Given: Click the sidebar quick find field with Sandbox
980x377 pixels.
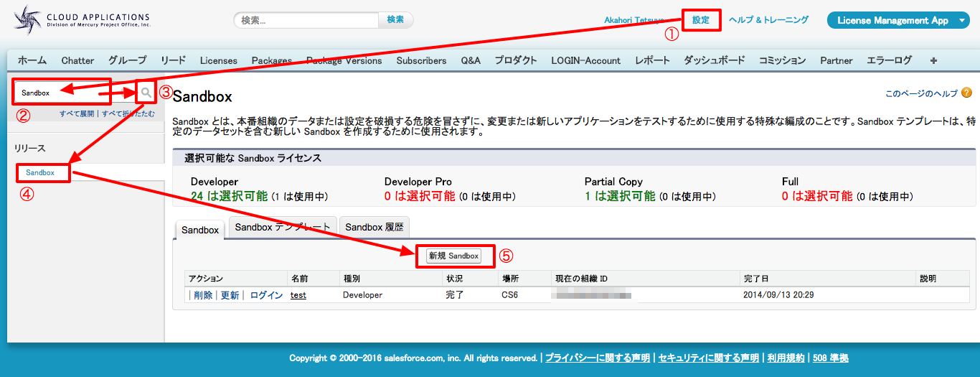Looking at the screenshot, I should tap(75, 93).
